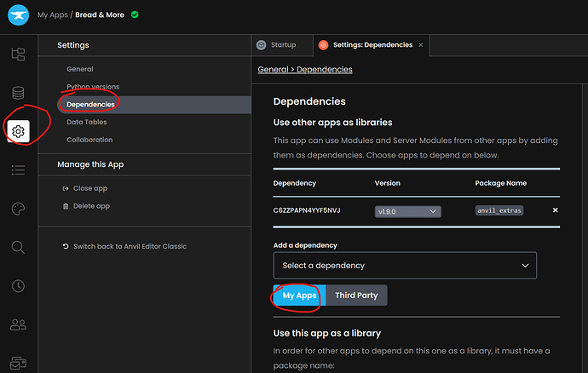Image resolution: width=588 pixels, height=373 pixels.
Task: Click the Settings panel heading
Action: click(73, 45)
